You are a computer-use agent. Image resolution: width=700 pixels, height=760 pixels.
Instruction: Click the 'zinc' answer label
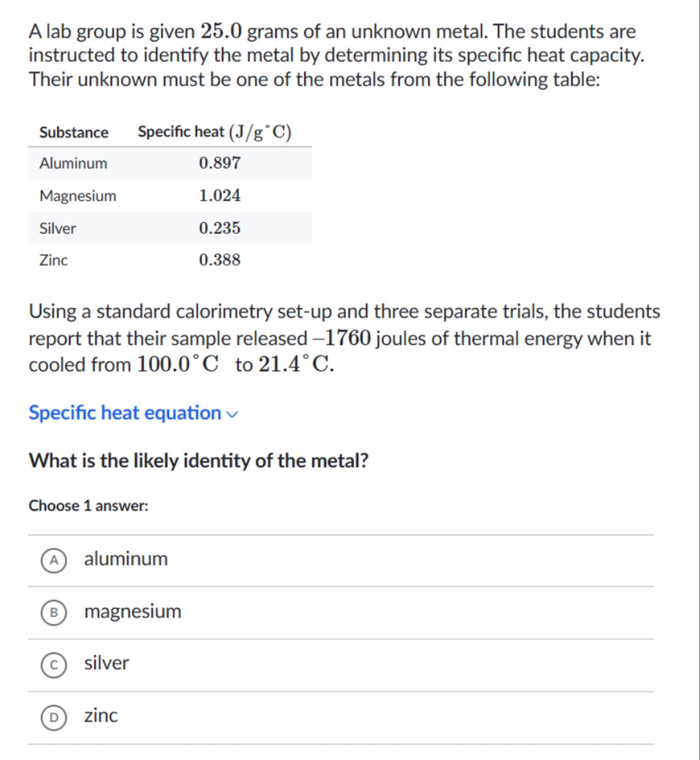pos(101,716)
